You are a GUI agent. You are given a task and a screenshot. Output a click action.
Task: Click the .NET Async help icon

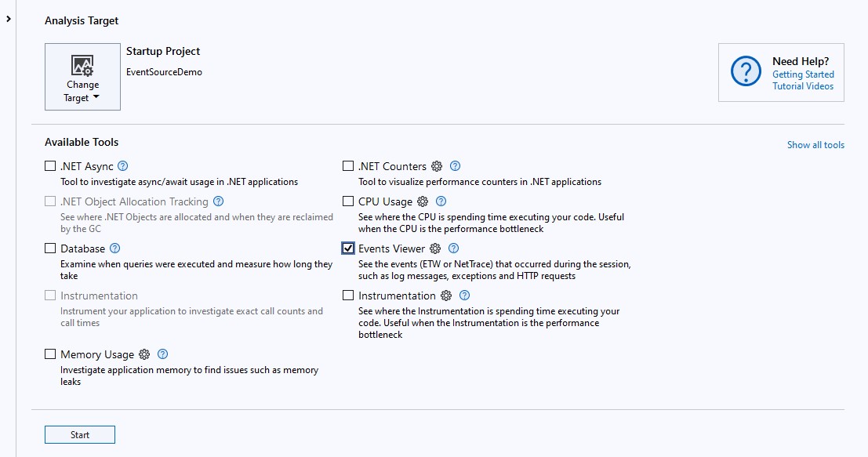point(124,166)
